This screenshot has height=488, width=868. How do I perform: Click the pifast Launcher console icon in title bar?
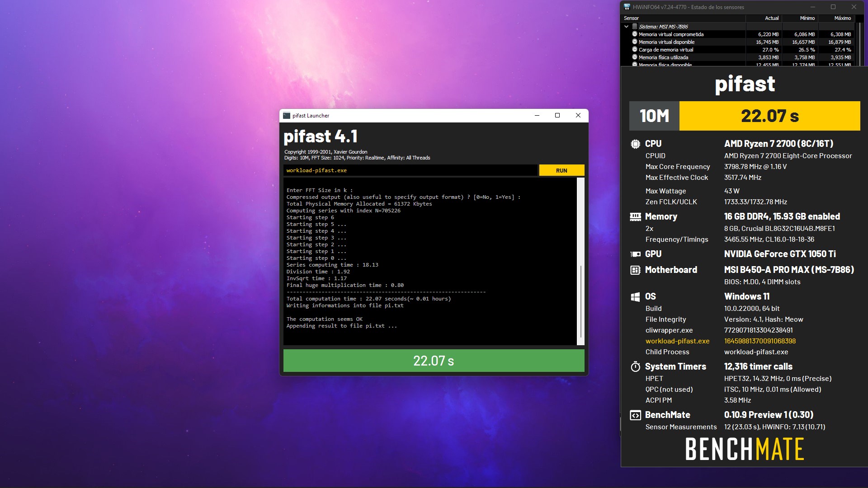pyautogui.click(x=287, y=116)
